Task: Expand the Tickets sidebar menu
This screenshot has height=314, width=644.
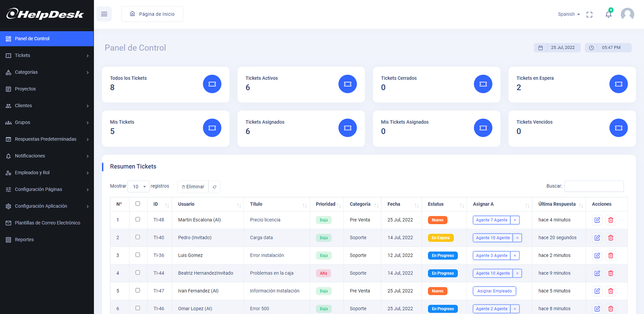Action: pyautogui.click(x=47, y=55)
